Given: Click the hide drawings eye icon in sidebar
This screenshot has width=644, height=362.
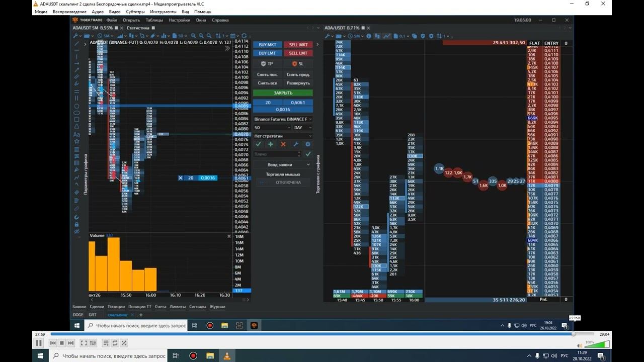Looking at the screenshot, I should [x=76, y=231].
